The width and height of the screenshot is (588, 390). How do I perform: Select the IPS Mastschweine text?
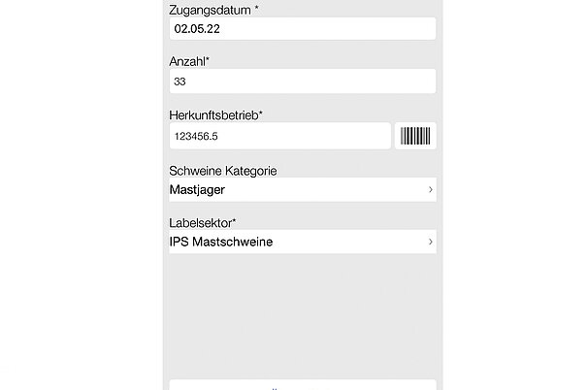[x=220, y=242]
